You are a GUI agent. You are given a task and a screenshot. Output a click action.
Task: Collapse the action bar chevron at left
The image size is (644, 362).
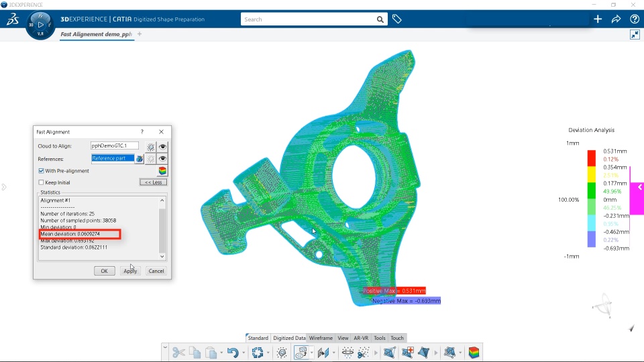tap(165, 347)
